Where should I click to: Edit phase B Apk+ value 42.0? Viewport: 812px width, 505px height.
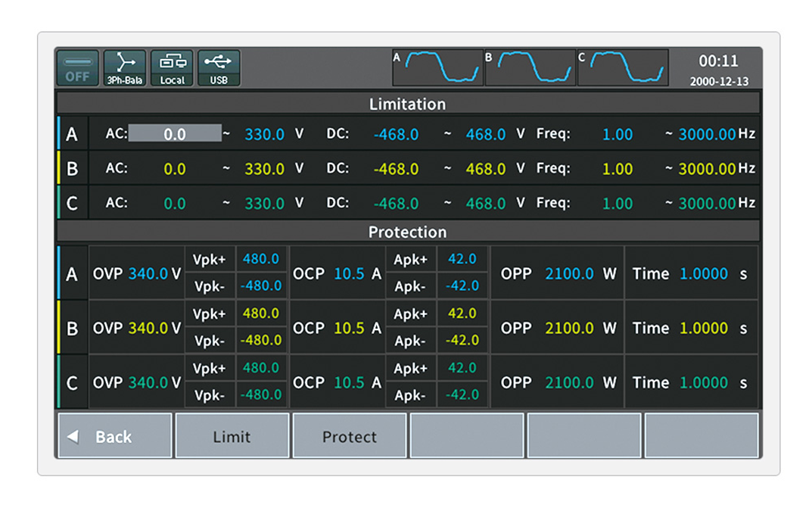coord(462,313)
